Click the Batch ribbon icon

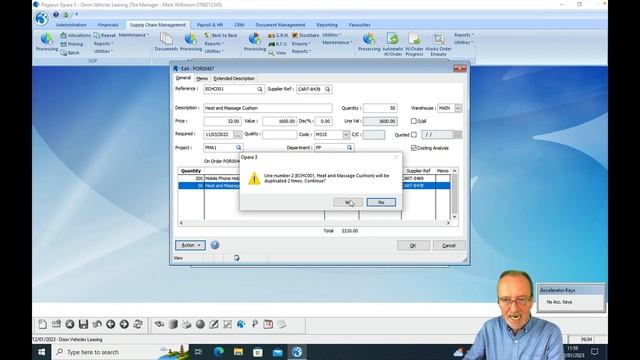point(70,53)
